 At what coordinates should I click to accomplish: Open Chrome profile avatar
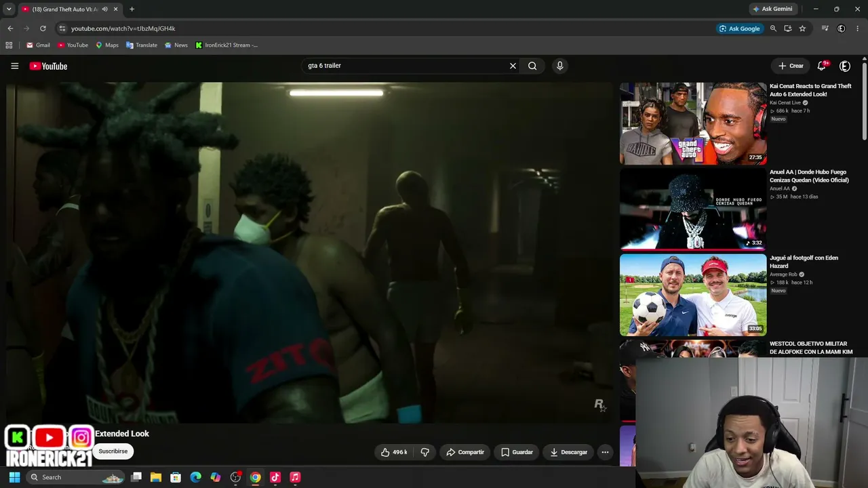point(842,28)
